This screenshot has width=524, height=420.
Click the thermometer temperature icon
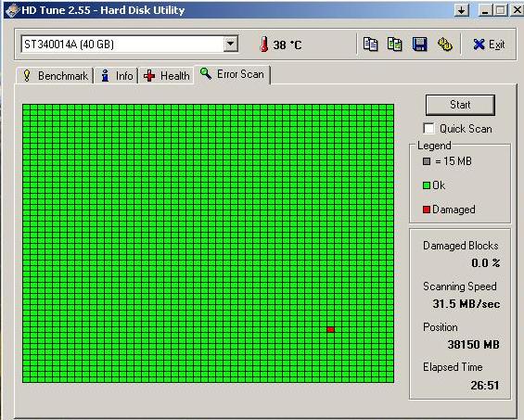pos(264,45)
